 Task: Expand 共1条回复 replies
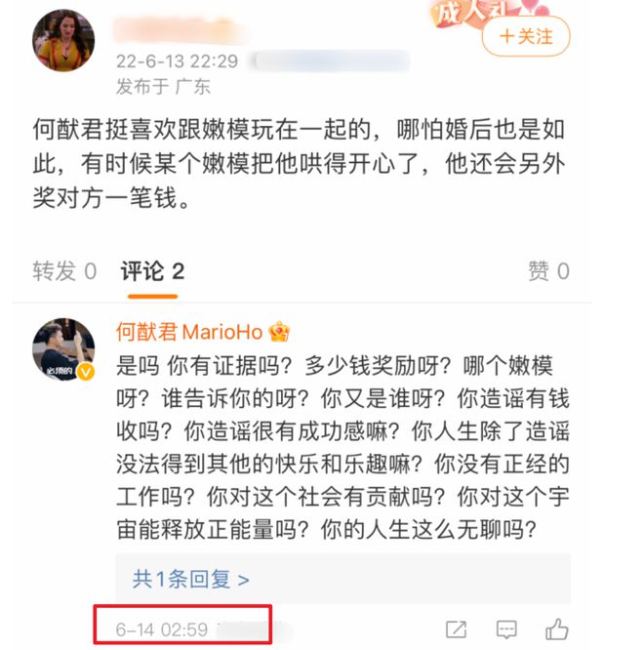point(191,579)
